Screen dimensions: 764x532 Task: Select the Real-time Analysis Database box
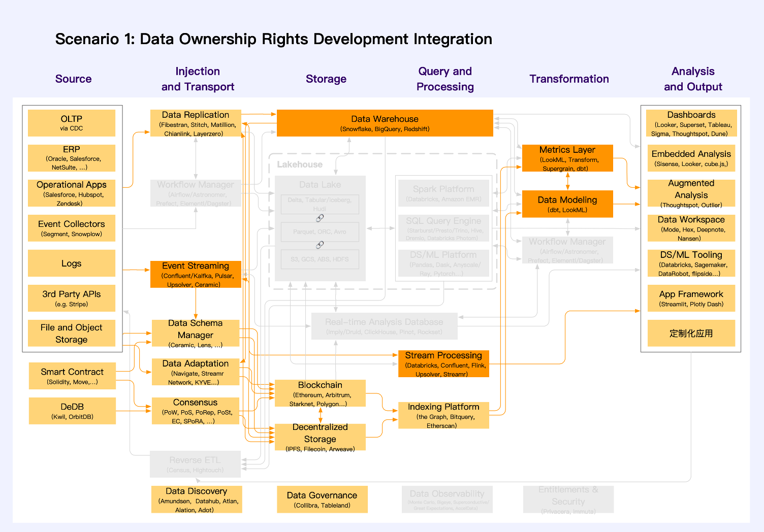385,326
